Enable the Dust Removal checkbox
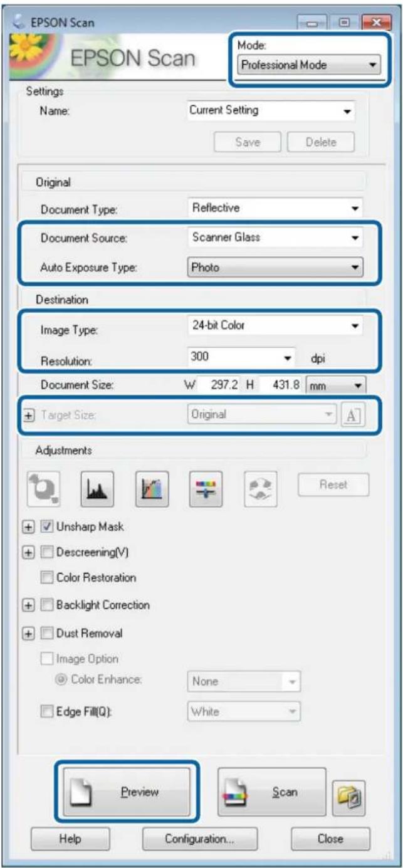This screenshot has width=403, height=868. coord(46,633)
